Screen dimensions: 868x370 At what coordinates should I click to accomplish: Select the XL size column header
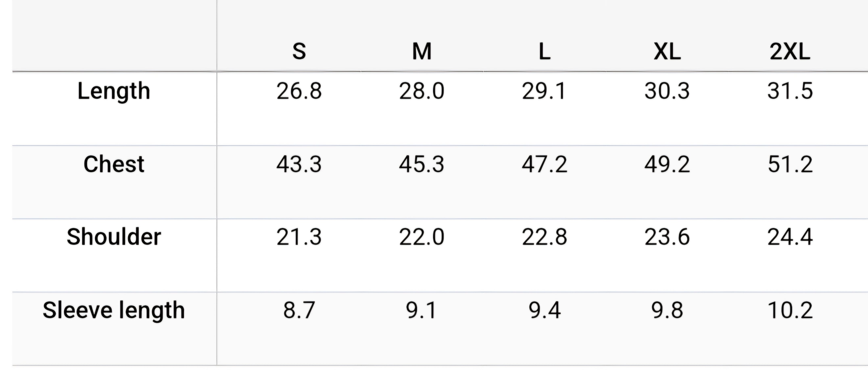(x=667, y=52)
